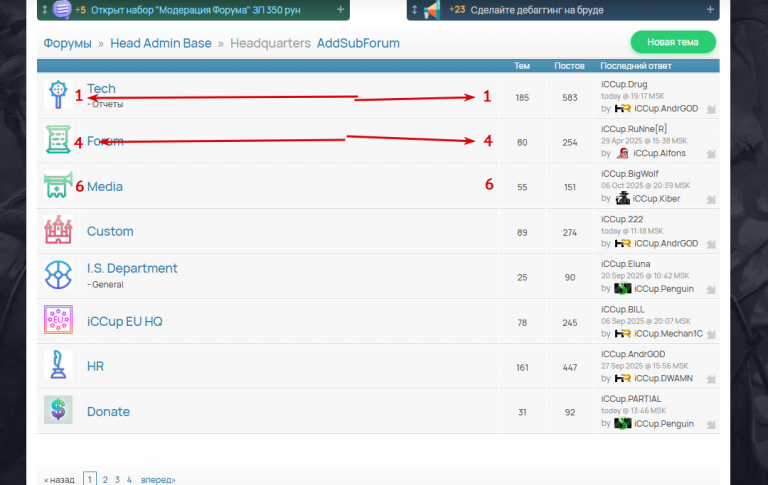Open the Donate subforum
Screen dimensions: 768x485
[x=109, y=412]
